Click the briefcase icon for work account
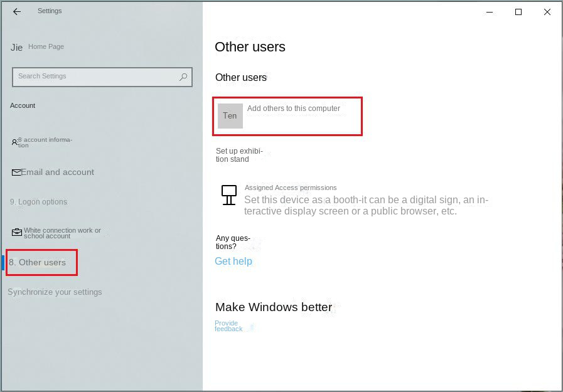The image size is (563, 392). pyautogui.click(x=17, y=233)
